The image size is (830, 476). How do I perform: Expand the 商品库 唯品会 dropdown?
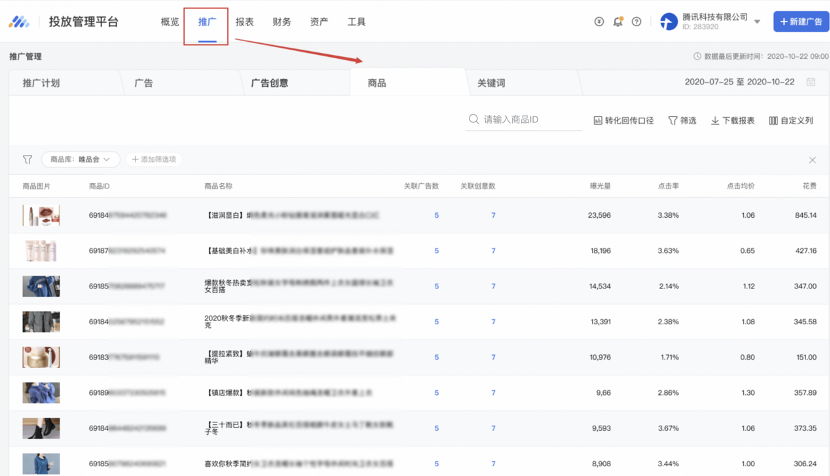point(81,159)
